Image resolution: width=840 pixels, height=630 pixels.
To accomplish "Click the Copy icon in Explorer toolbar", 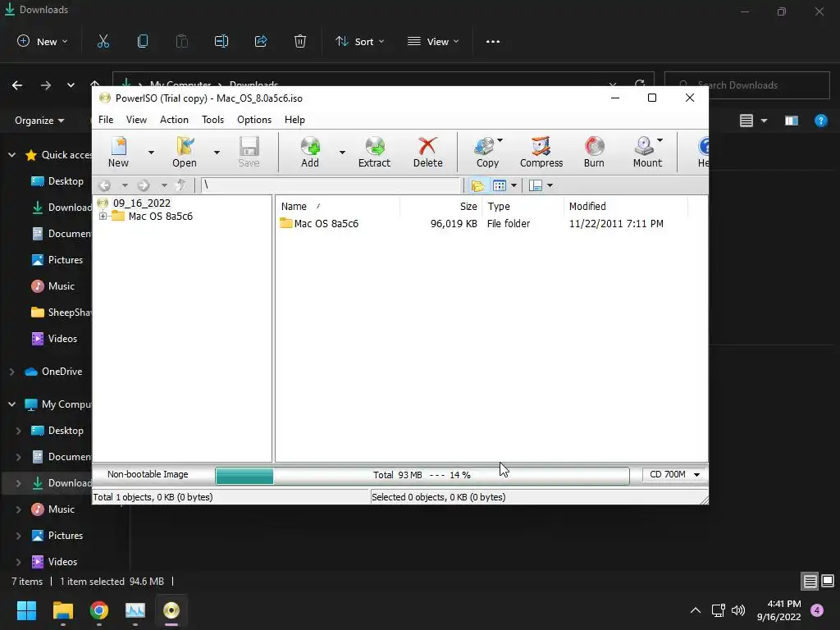I will click(x=143, y=41).
